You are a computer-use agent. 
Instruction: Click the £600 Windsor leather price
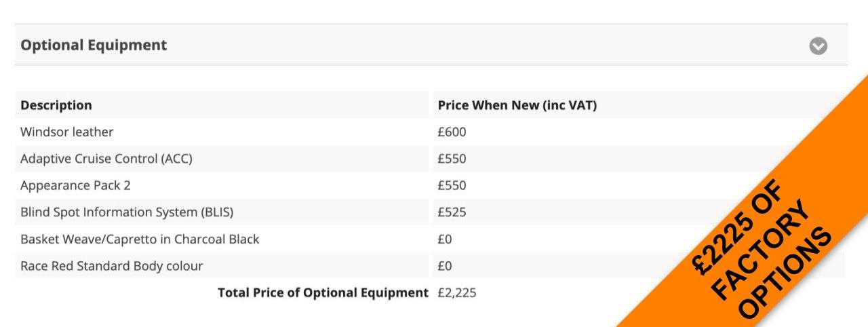(452, 132)
